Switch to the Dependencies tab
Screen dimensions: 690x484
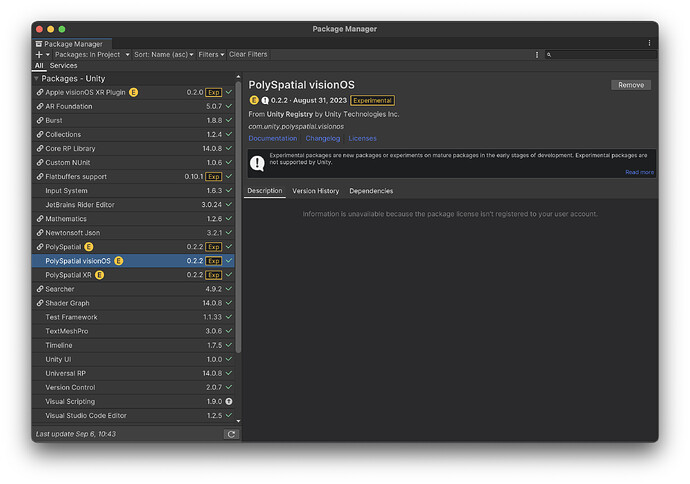point(371,191)
